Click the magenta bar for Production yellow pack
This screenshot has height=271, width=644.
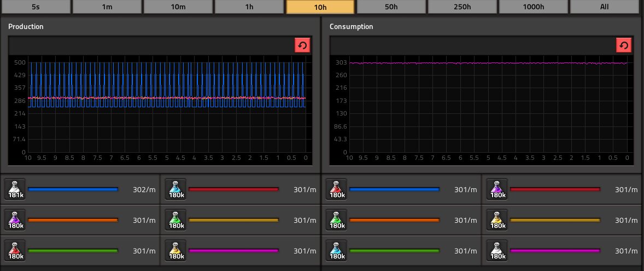pos(233,250)
